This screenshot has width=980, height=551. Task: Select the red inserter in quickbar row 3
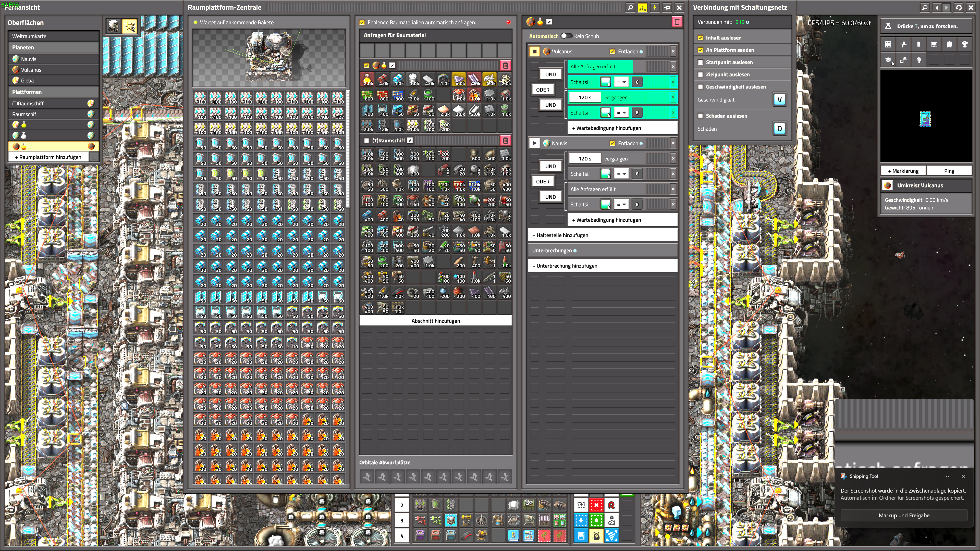[420, 520]
